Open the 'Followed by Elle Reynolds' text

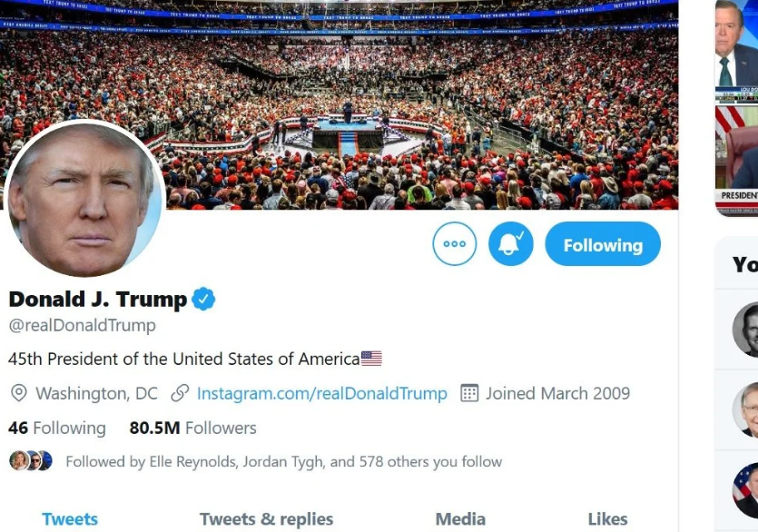point(283,461)
